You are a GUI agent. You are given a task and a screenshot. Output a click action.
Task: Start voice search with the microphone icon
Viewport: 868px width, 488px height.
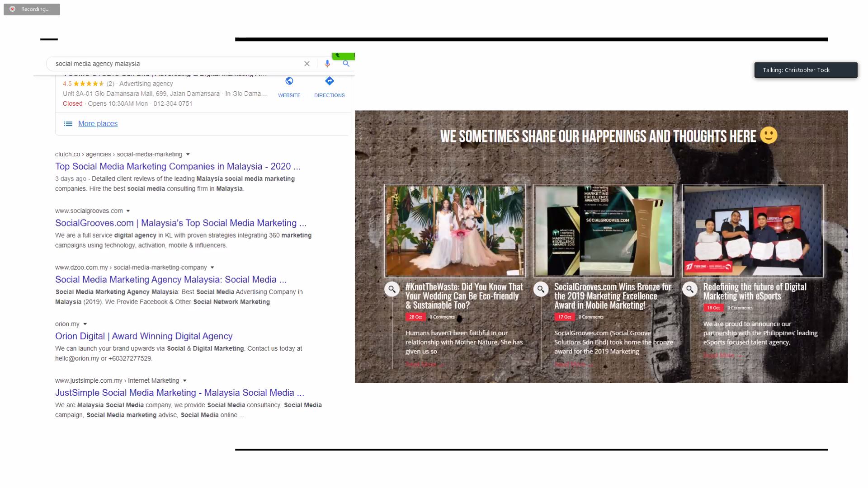(327, 64)
